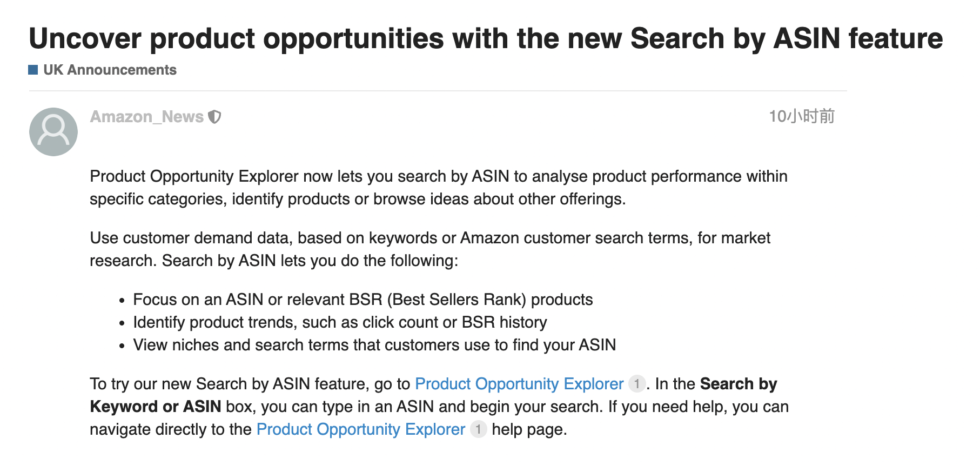Click the post timestamp "10小时前"
The height and width of the screenshot is (465, 980).
(x=801, y=116)
